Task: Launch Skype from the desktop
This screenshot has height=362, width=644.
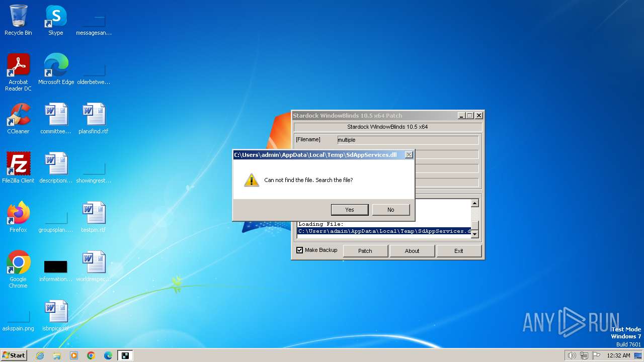Action: pos(55,20)
